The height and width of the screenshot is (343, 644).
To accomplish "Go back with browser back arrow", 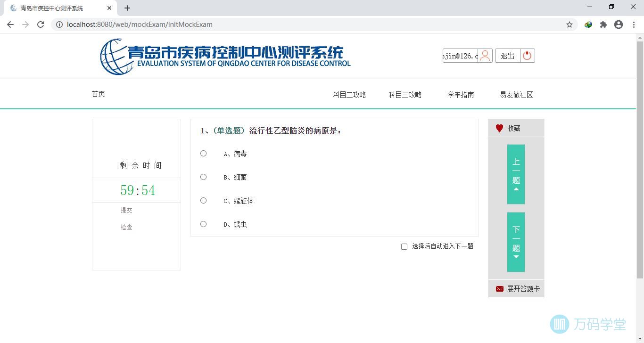I will [10, 24].
